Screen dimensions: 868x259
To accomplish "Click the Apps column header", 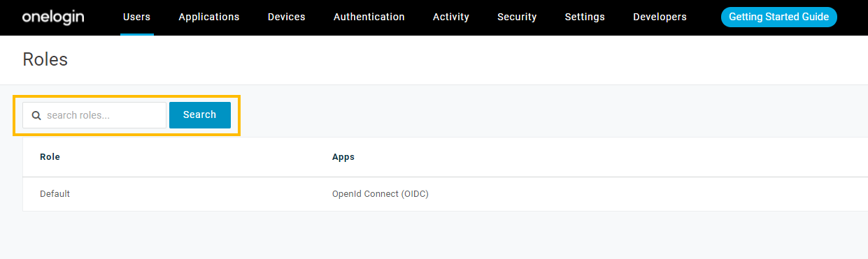I will click(343, 157).
